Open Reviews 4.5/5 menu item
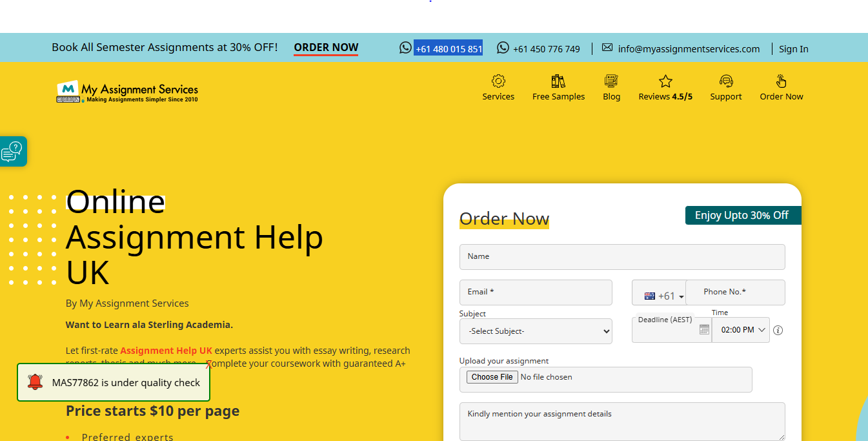The width and height of the screenshot is (868, 441). (x=665, y=96)
